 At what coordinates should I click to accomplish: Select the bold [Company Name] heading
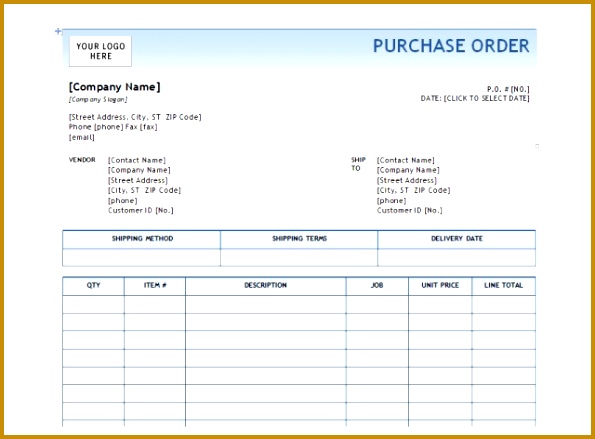[x=115, y=87]
